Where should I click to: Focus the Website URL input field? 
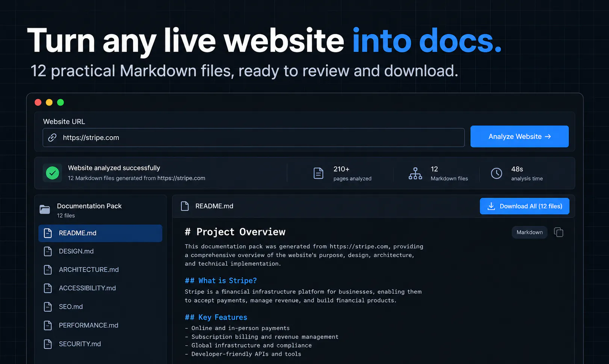[x=254, y=137]
